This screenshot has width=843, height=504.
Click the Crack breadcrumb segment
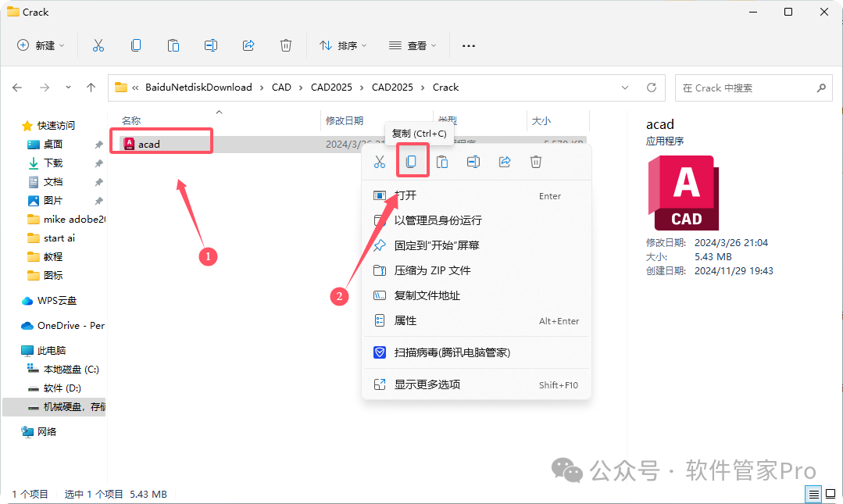[x=445, y=88]
